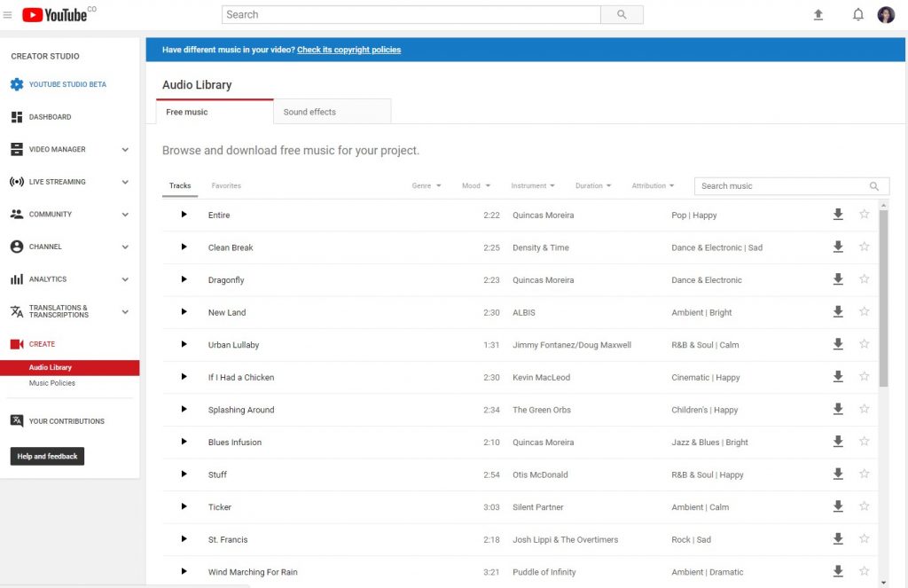Viewport: 908px width, 588px height.
Task: Download the track Splashing Around
Action: tap(837, 409)
